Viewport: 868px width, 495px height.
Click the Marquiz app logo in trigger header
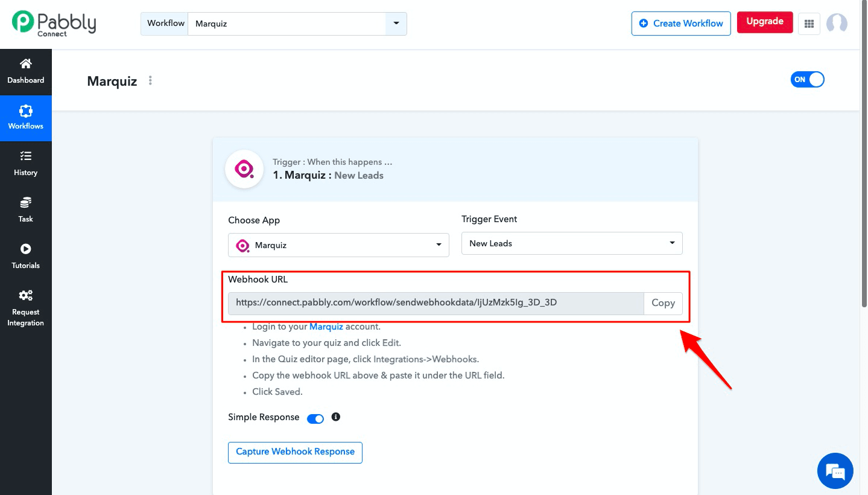coord(244,169)
